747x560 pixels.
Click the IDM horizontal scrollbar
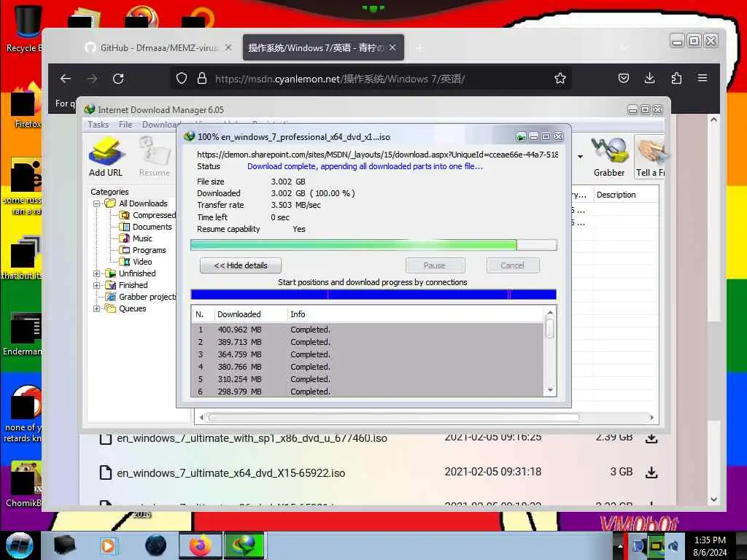tap(393, 418)
